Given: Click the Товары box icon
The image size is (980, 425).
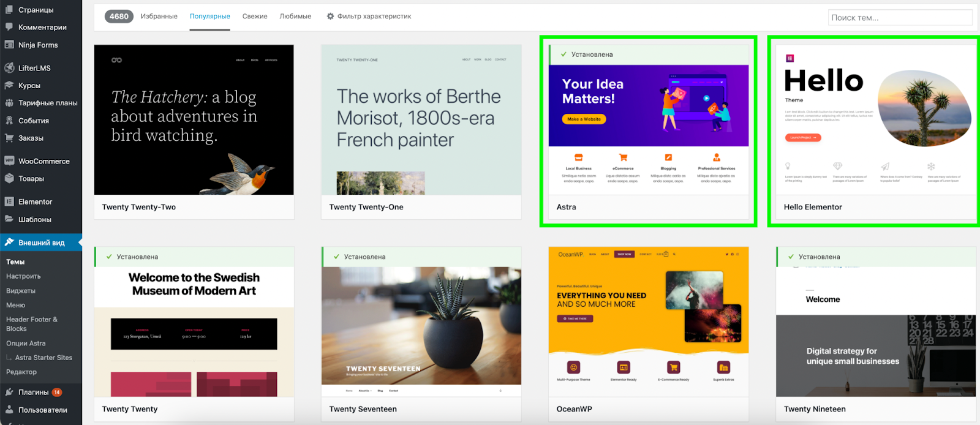Looking at the screenshot, I should [9, 179].
